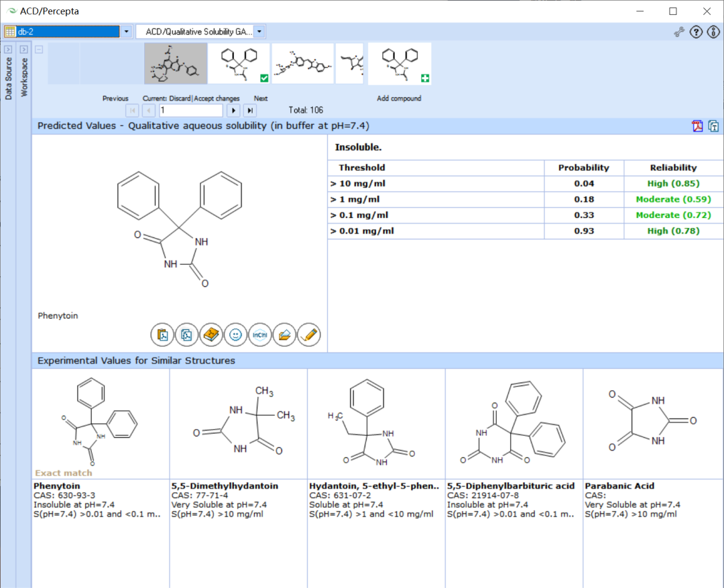Jump to the last compound record
The width and height of the screenshot is (724, 588).
point(250,111)
